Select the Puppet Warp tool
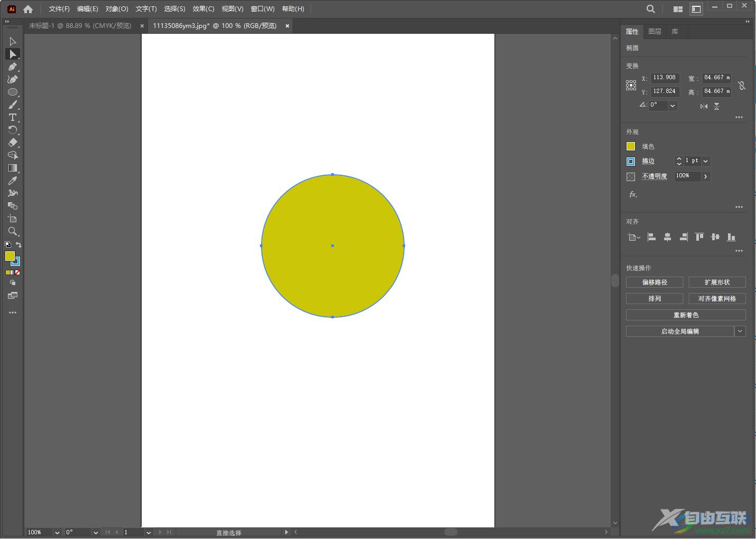This screenshot has height=539, width=756. [13, 193]
